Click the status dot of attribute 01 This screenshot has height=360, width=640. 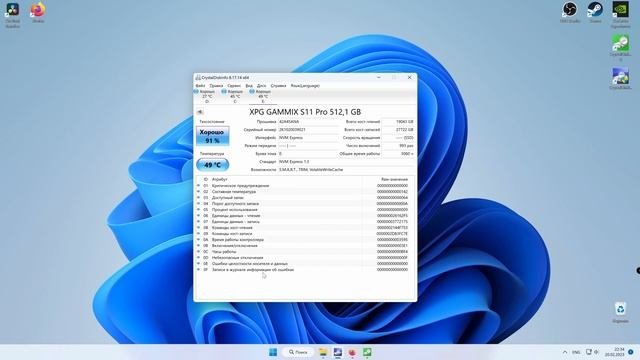pyautogui.click(x=199, y=186)
